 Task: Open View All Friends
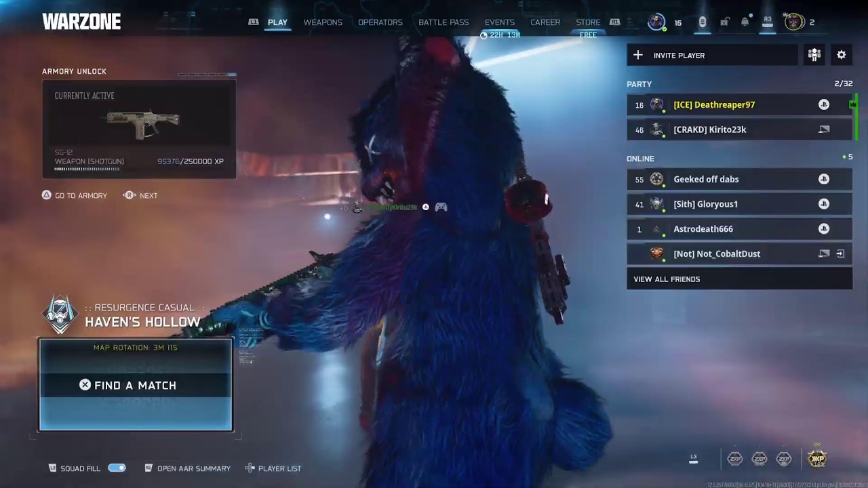739,279
